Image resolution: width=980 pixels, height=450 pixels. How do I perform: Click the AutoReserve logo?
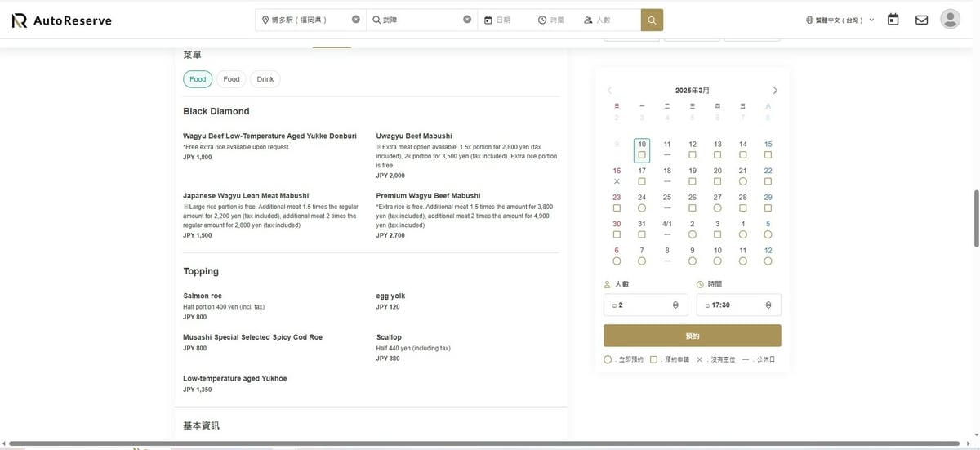[61, 20]
